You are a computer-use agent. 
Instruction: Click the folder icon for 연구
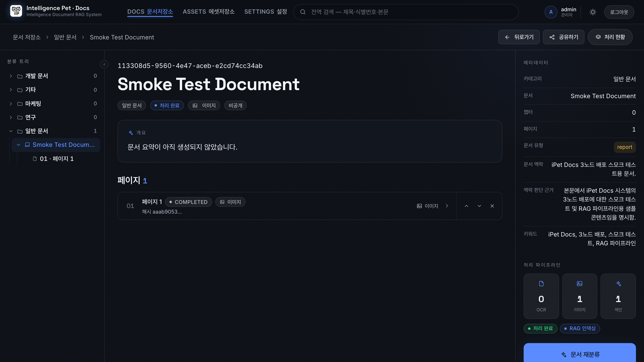point(20,117)
